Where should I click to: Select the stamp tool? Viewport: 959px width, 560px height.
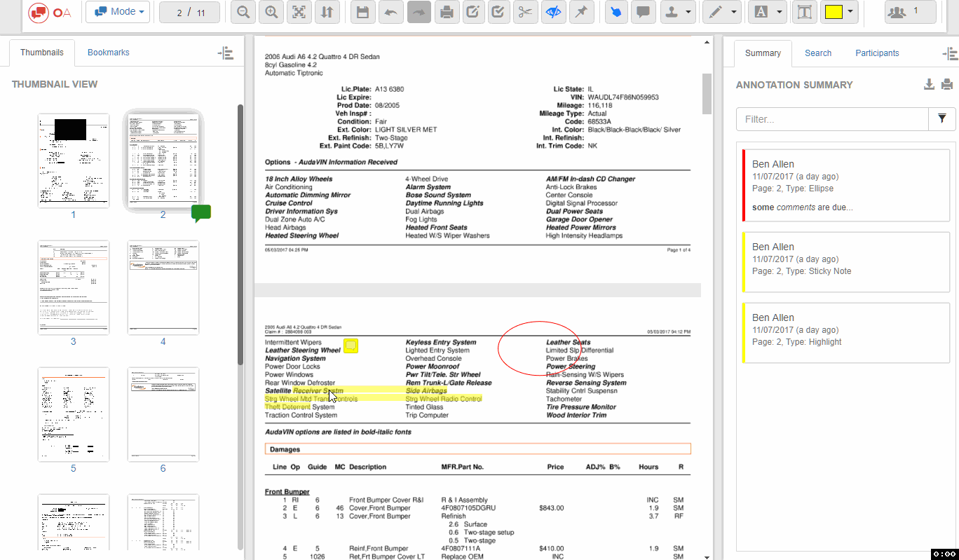[671, 12]
